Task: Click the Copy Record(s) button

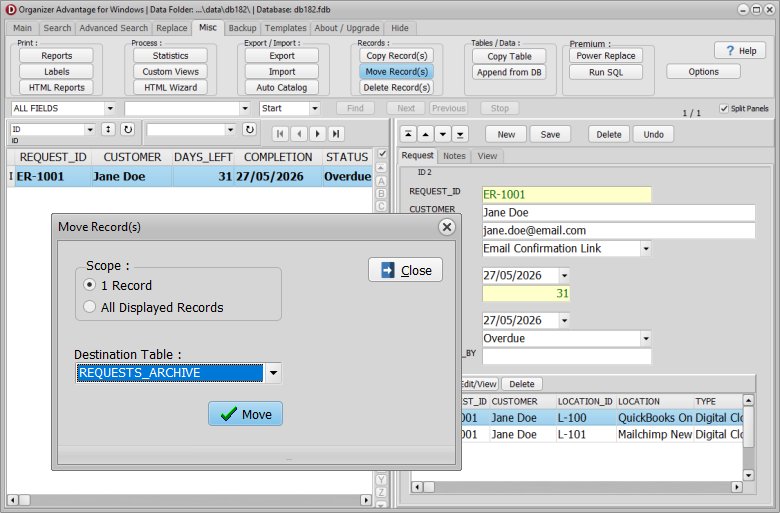Action: pos(396,56)
